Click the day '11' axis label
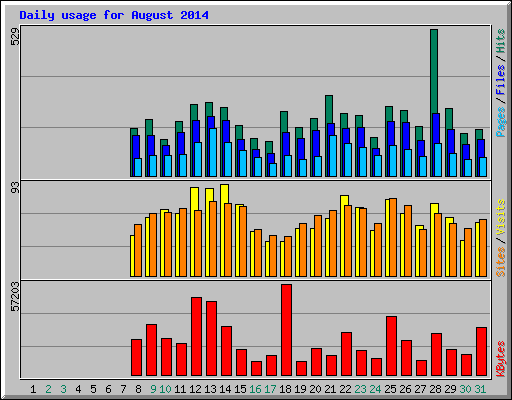Viewport: 512px width, 400px height. [x=180, y=389]
